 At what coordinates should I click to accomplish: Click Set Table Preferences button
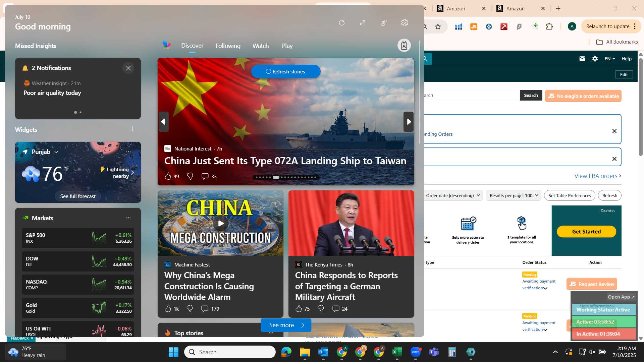point(570,195)
